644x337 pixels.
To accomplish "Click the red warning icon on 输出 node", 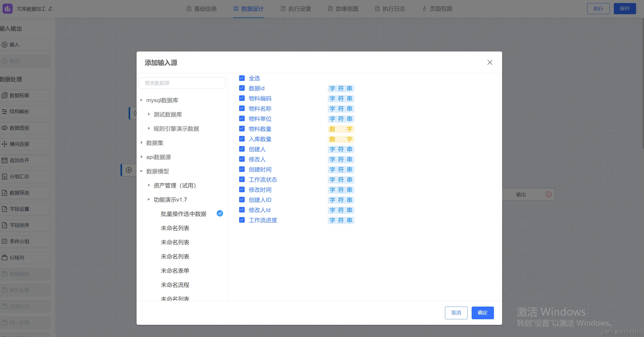I will pyautogui.click(x=549, y=194).
